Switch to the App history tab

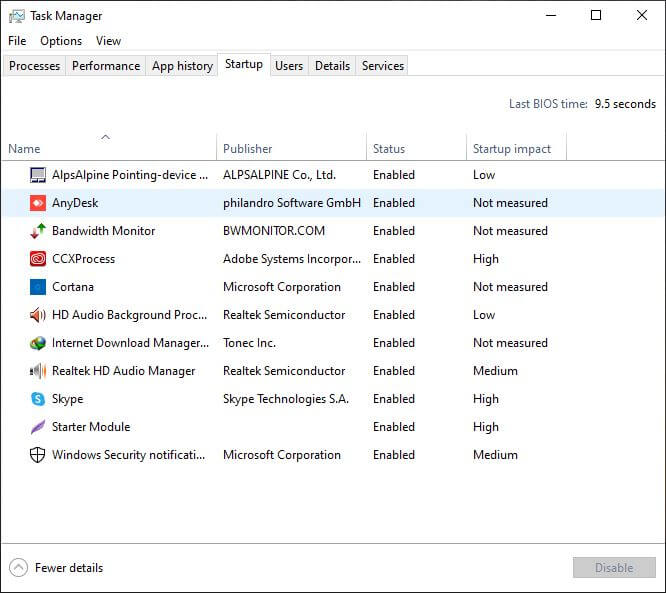[x=182, y=66]
